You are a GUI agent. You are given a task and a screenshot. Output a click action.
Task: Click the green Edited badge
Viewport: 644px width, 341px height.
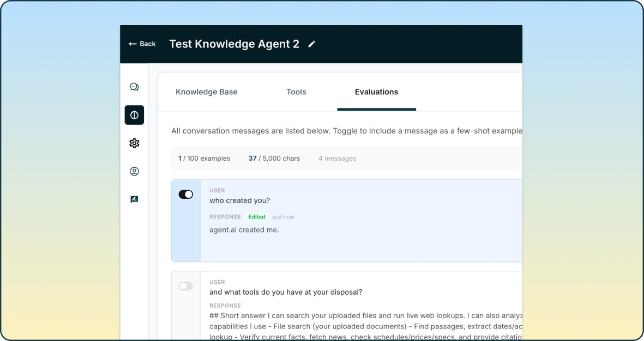(x=256, y=217)
